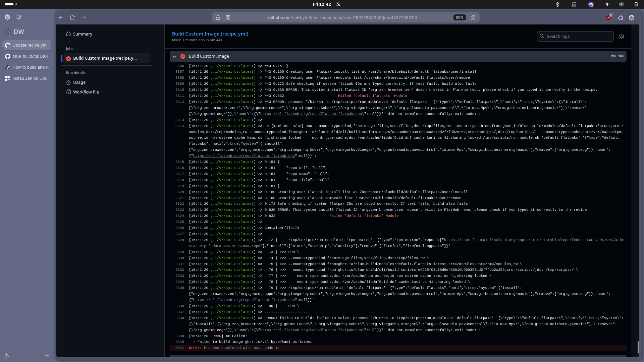Click log line number 3340

point(179,342)
